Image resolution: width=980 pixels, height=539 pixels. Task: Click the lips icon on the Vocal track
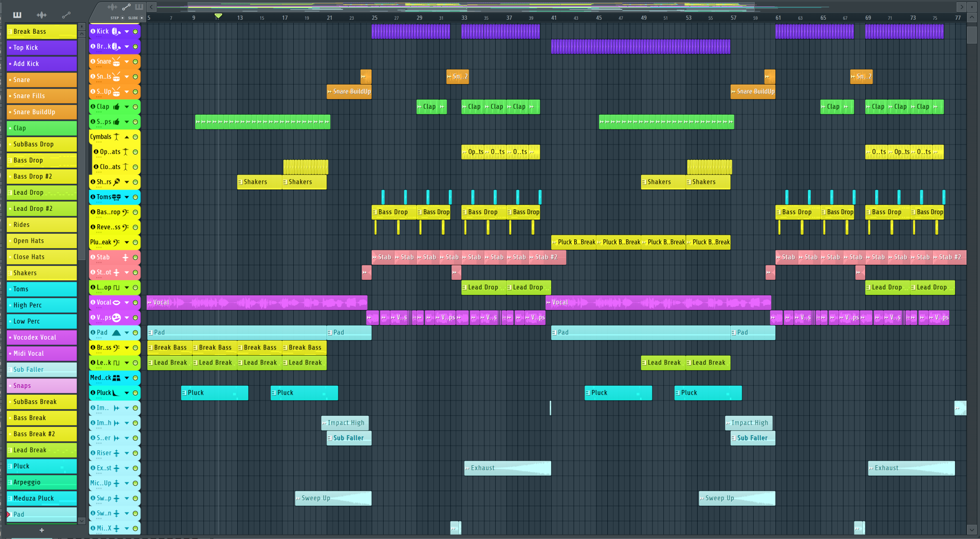click(116, 302)
